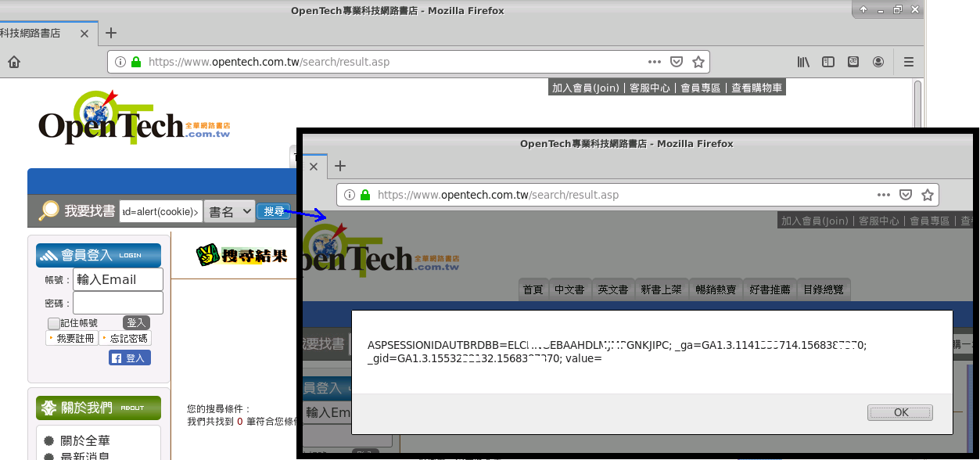This screenshot has height=460, width=980.
Task: Open new tab with plus in main window
Action: pos(111,33)
